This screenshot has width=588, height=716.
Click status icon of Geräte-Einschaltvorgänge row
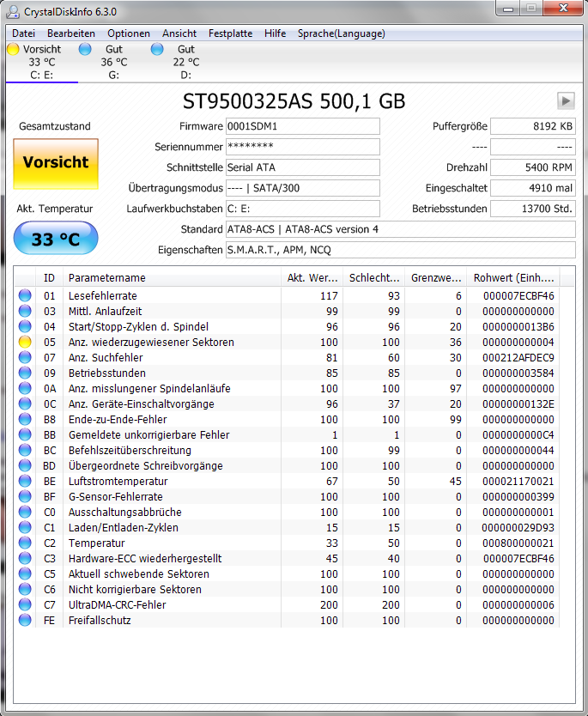(x=25, y=404)
